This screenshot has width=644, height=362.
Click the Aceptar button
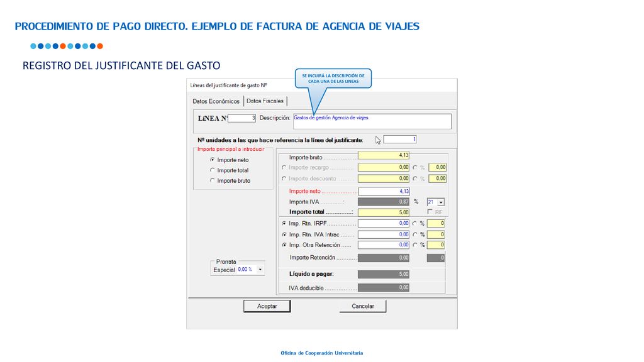tap(267, 306)
